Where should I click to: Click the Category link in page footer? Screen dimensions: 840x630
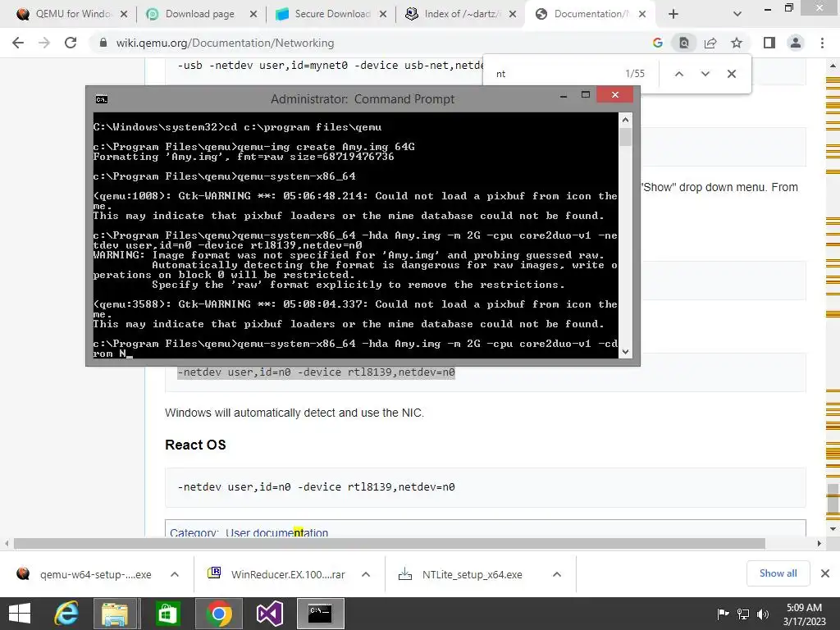coord(193,532)
